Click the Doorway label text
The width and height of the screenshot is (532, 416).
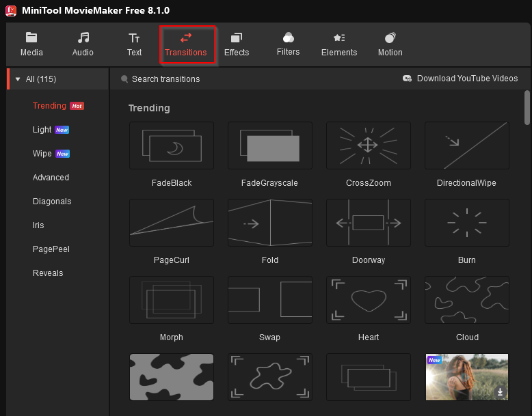click(369, 260)
